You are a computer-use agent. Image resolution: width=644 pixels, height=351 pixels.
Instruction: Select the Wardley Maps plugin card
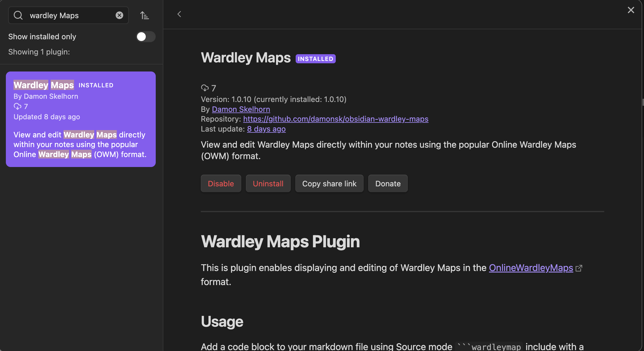pos(81,119)
